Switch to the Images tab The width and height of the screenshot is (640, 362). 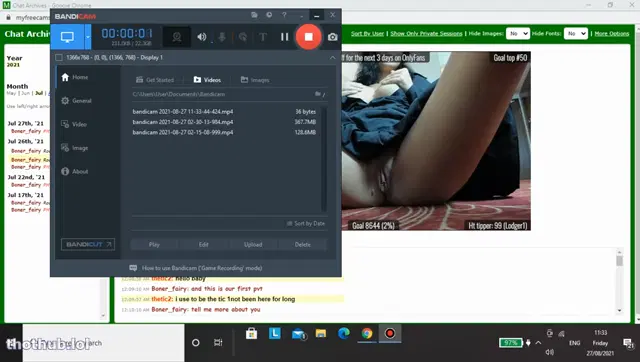point(255,80)
